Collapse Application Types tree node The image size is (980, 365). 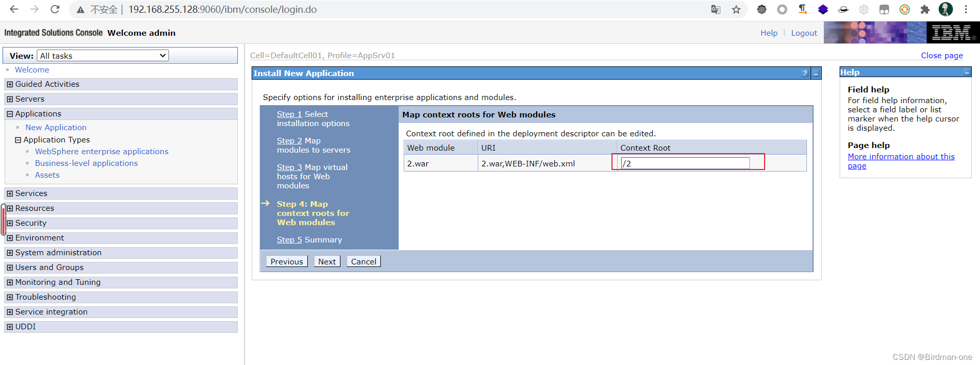point(18,140)
